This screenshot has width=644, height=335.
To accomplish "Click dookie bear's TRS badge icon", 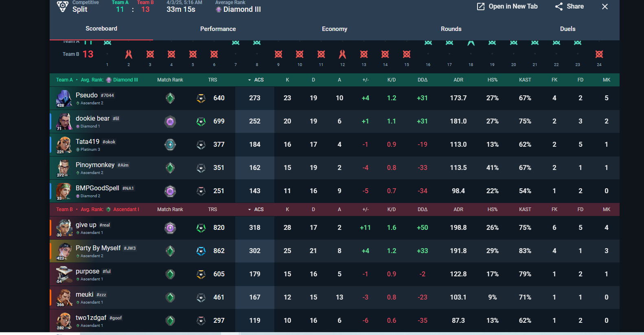I will click(201, 121).
